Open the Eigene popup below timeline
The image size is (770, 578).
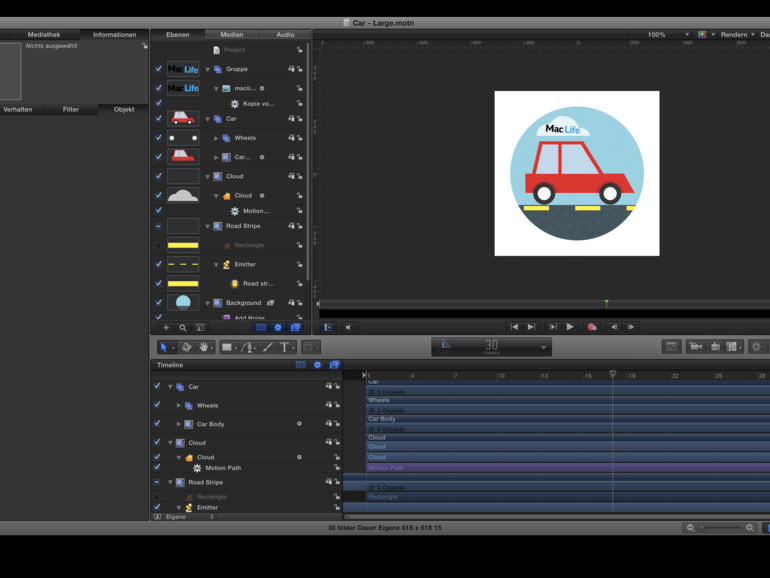point(189,517)
